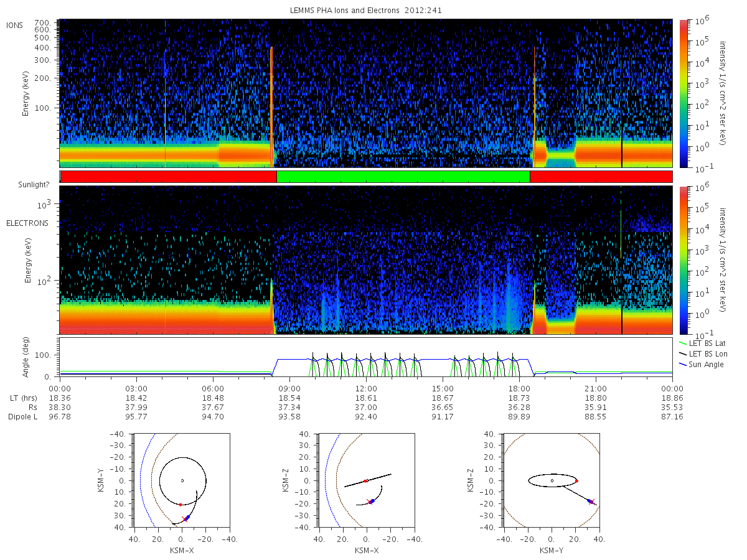Click the 'Energy (keV)' label of the electrons panel
747x560 pixels.
(x=29, y=261)
